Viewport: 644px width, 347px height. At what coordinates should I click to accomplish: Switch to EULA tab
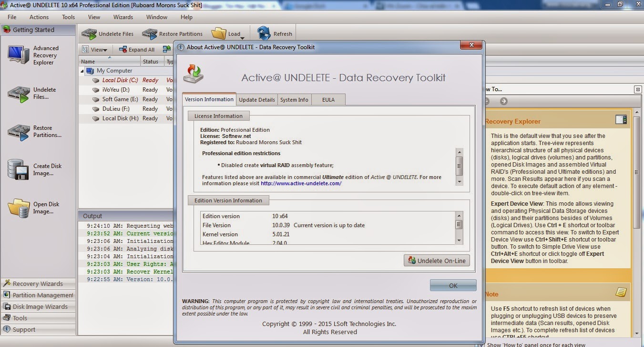[328, 100]
